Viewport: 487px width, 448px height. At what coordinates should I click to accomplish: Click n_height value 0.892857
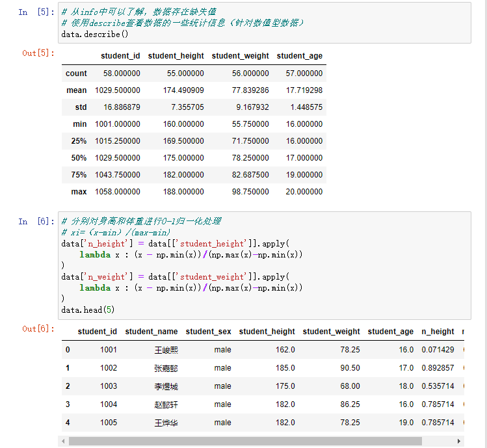click(x=438, y=368)
